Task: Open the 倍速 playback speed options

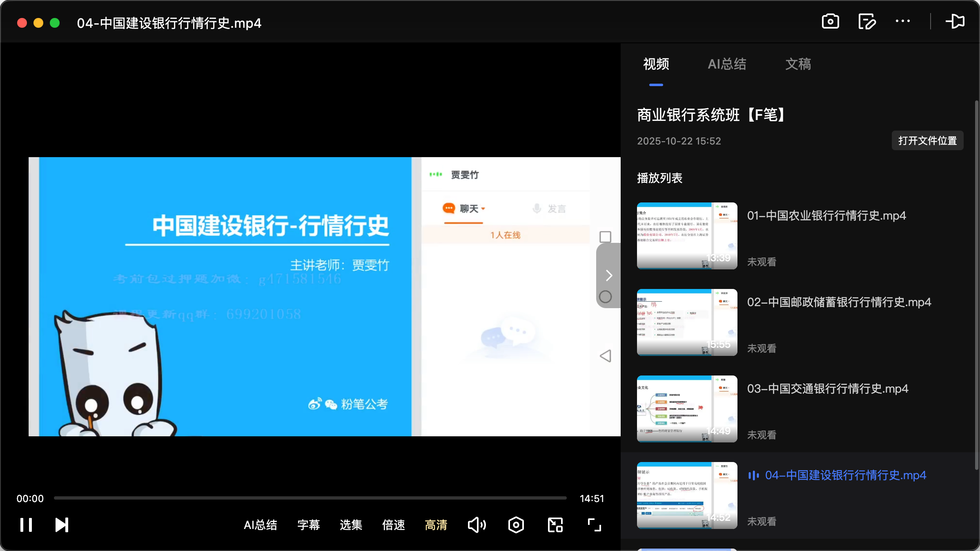Action: 393,525
